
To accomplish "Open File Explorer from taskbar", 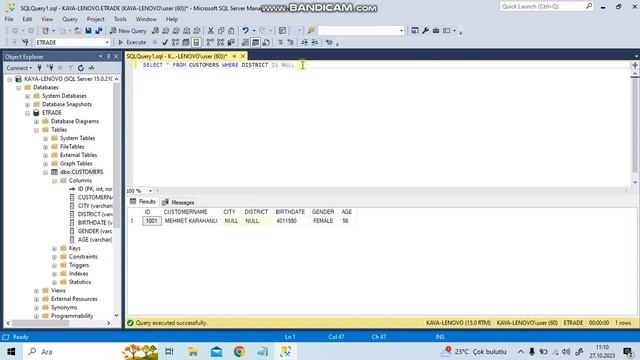I will 193,351.
